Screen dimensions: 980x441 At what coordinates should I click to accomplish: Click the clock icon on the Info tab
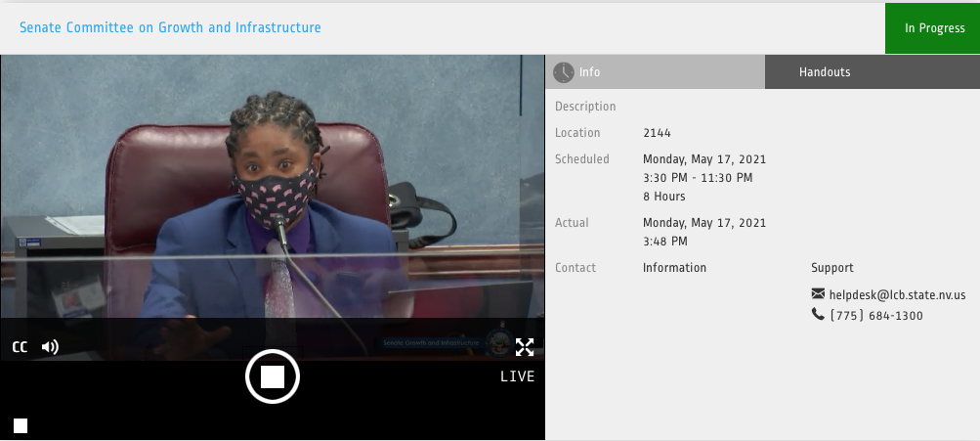pyautogui.click(x=563, y=72)
